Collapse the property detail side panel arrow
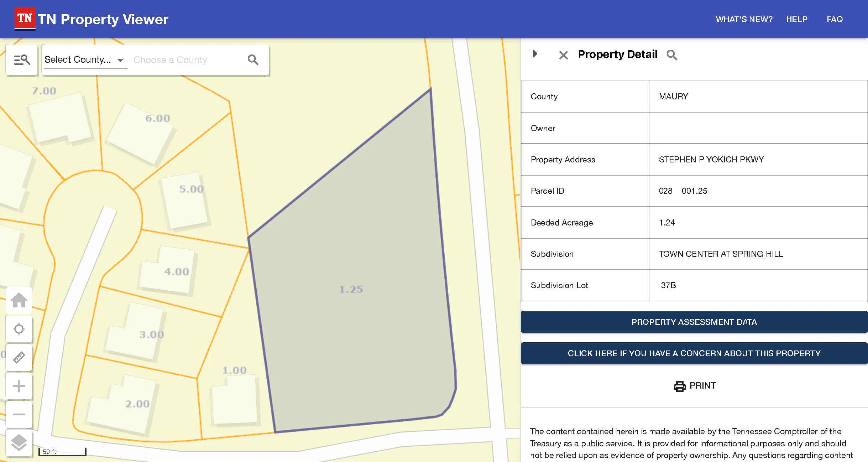The height and width of the screenshot is (462, 868). tap(535, 54)
